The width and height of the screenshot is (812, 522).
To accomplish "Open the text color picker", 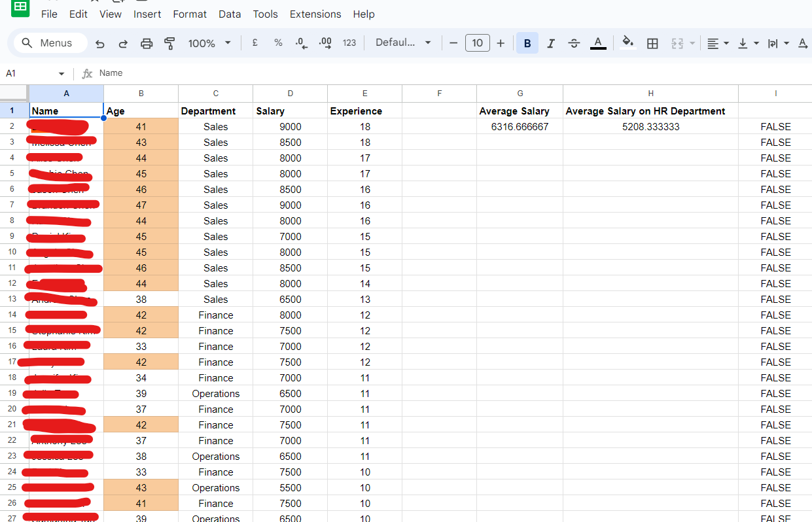I will pyautogui.click(x=598, y=43).
